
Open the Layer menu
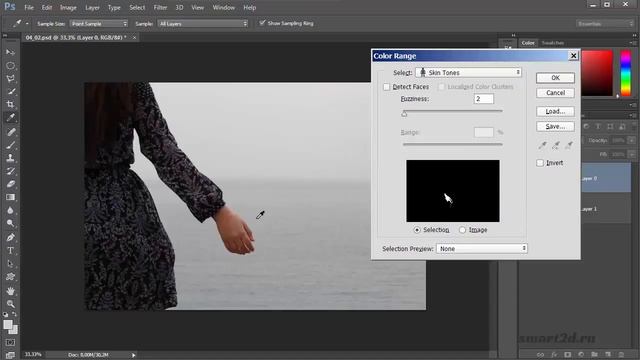[x=92, y=7]
